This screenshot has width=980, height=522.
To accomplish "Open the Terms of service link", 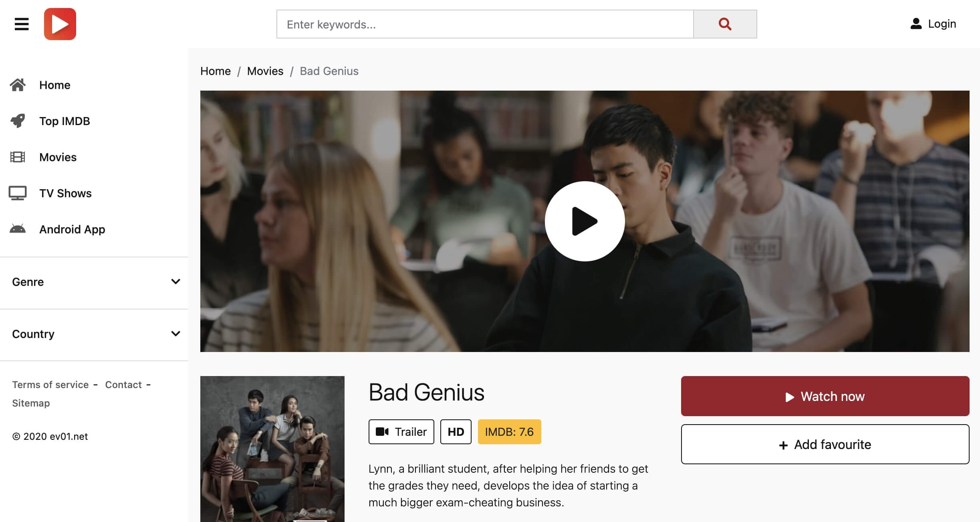I will coord(50,384).
